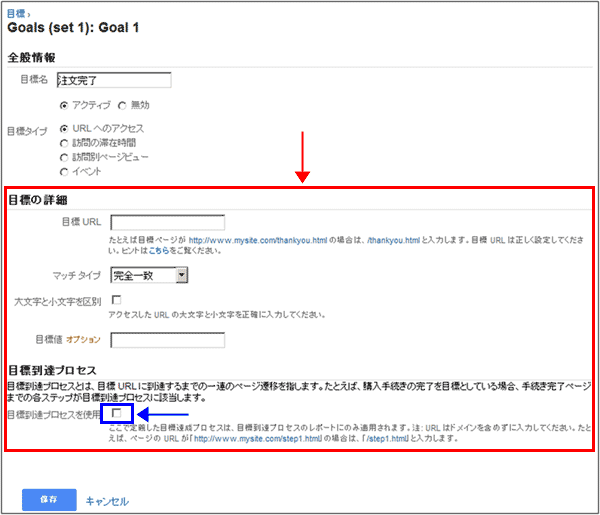Choose URL へのアクセス goal type
This screenshot has height=515, width=600.
coord(64,129)
